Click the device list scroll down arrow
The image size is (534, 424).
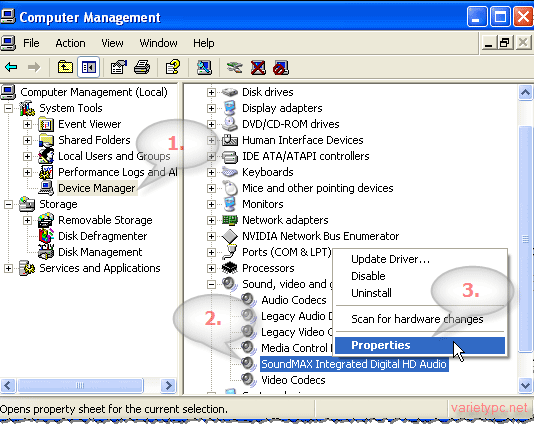[x=525, y=386]
